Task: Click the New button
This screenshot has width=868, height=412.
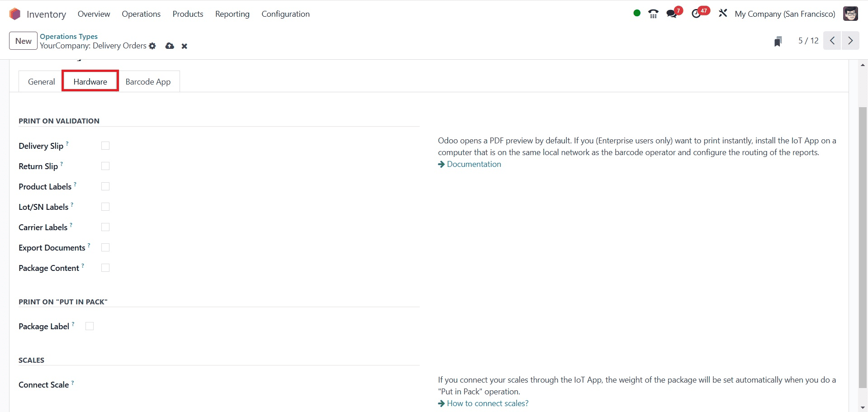Action: pos(23,41)
